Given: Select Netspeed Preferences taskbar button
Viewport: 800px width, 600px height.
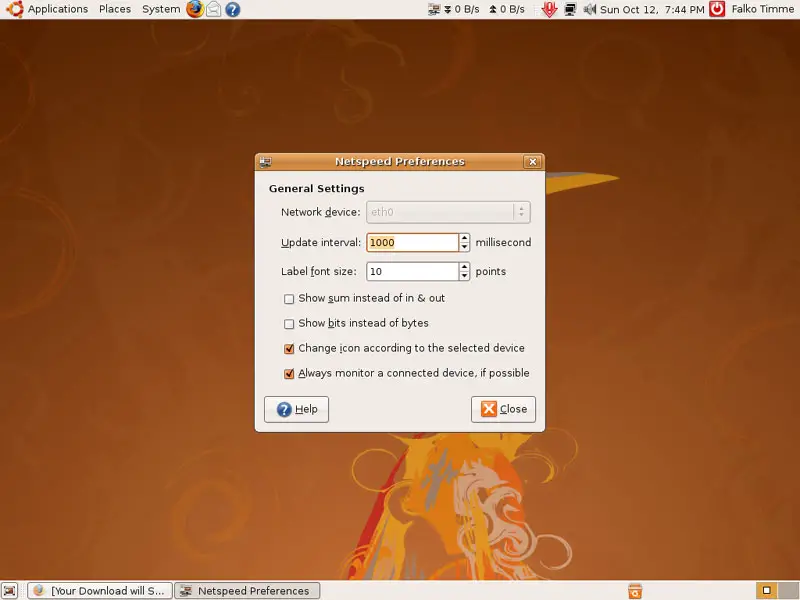Looking at the screenshot, I should (247, 591).
